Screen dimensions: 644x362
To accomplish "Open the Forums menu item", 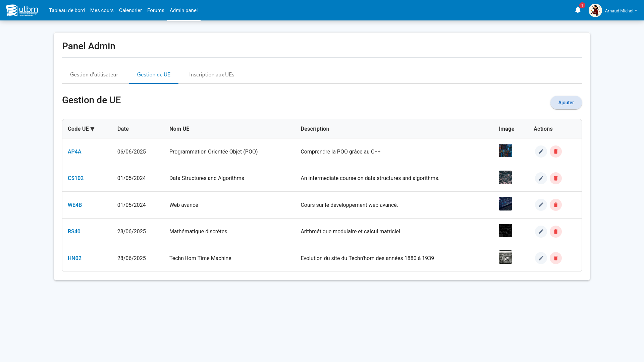I will click(x=156, y=10).
